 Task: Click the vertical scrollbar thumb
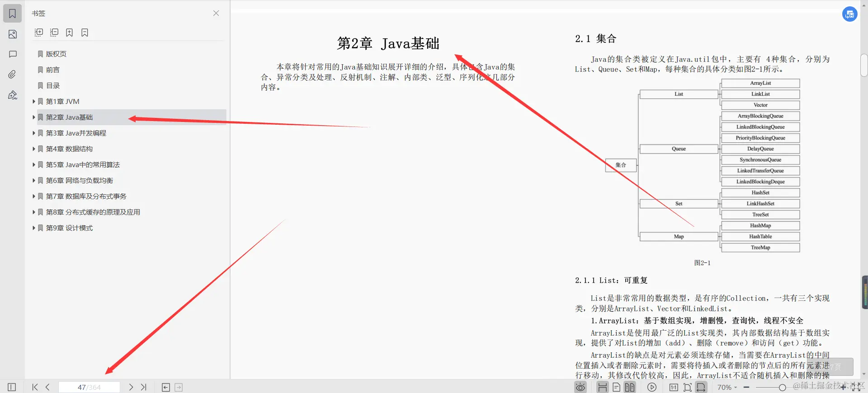click(x=864, y=65)
